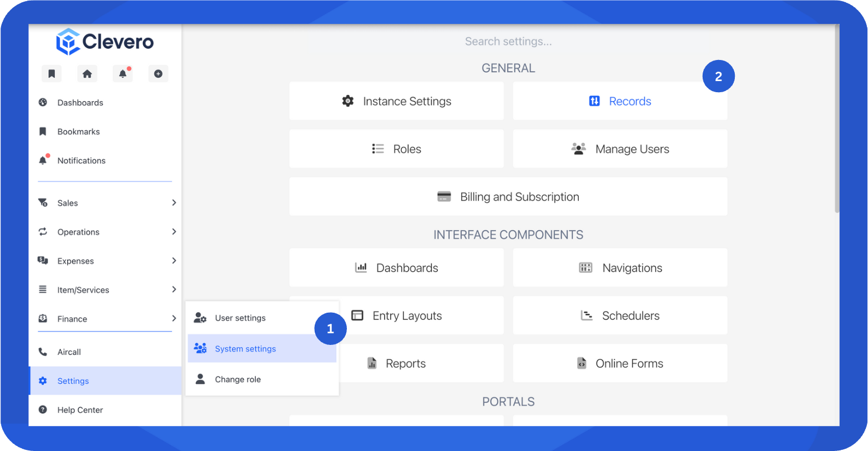868x451 pixels.
Task: Open the Online Forms card
Action: click(x=620, y=363)
